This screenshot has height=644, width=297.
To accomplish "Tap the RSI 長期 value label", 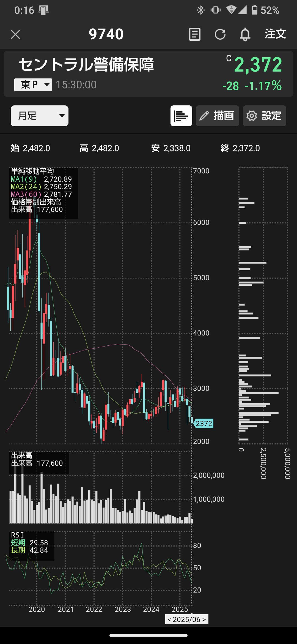I will pos(29,550).
